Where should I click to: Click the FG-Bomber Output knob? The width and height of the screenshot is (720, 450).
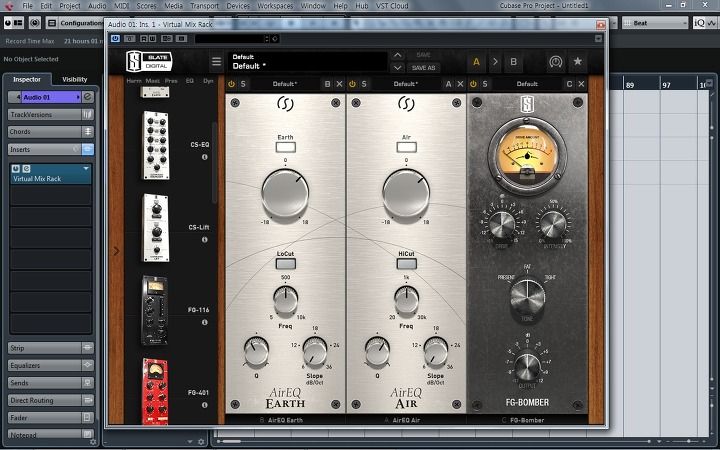(x=527, y=367)
